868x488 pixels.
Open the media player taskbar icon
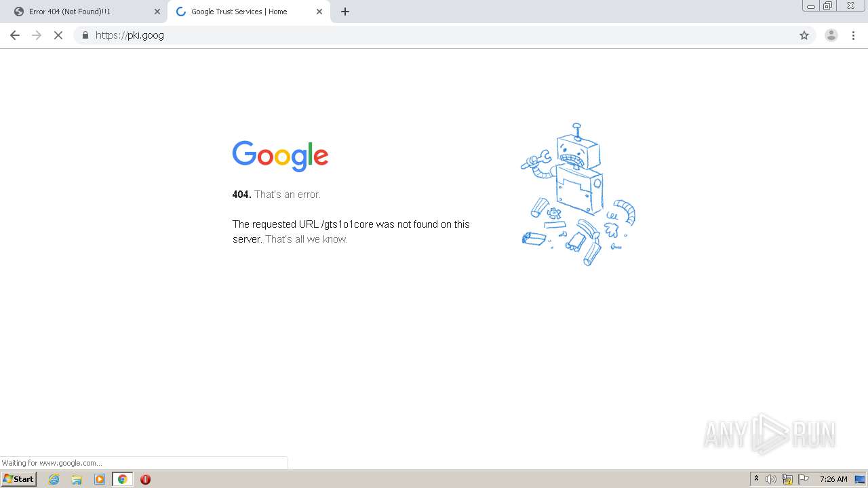pyautogui.click(x=100, y=479)
